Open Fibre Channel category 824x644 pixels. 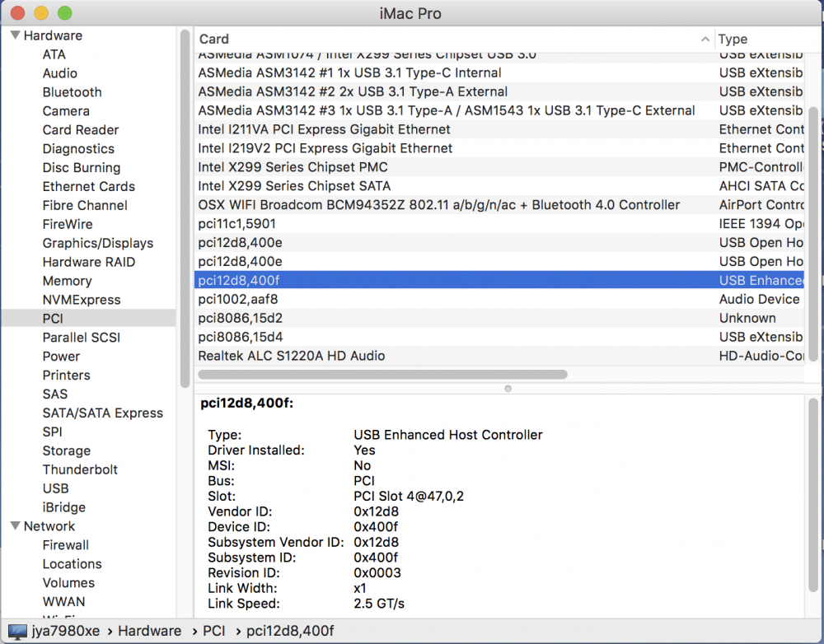pos(85,205)
